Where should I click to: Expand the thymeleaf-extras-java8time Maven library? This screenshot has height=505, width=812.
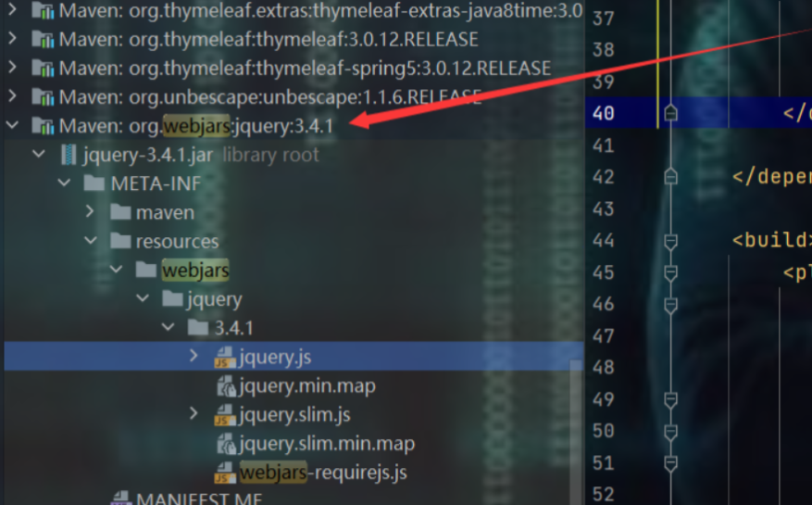pos(12,10)
